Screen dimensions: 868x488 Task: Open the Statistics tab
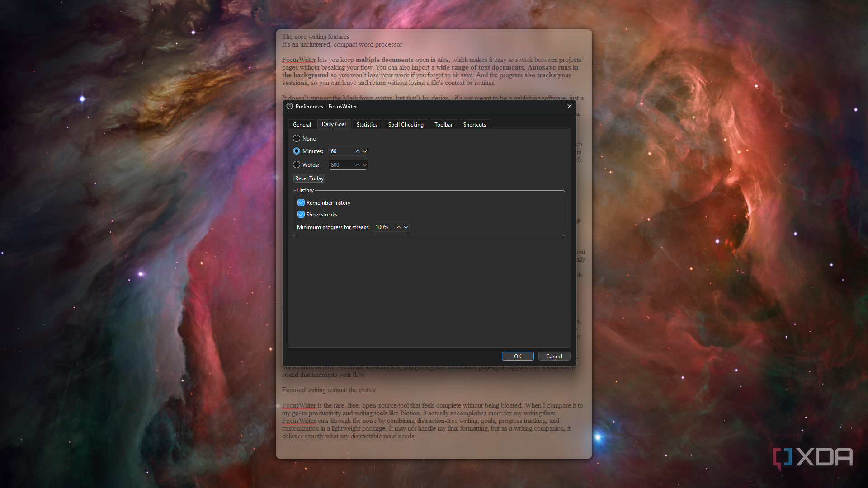[x=367, y=124]
